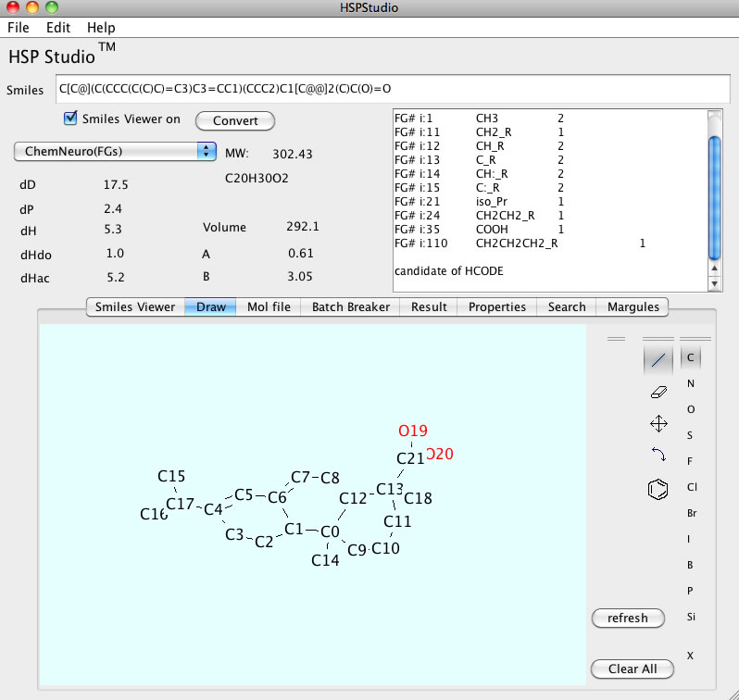Screen dimensions: 739x700
Task: Click atom C17 in the drawing
Action: (x=180, y=504)
